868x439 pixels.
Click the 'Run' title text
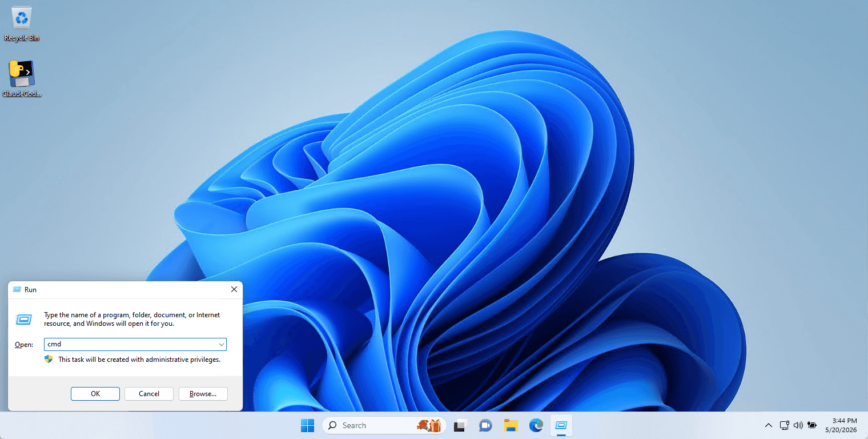pyautogui.click(x=30, y=290)
